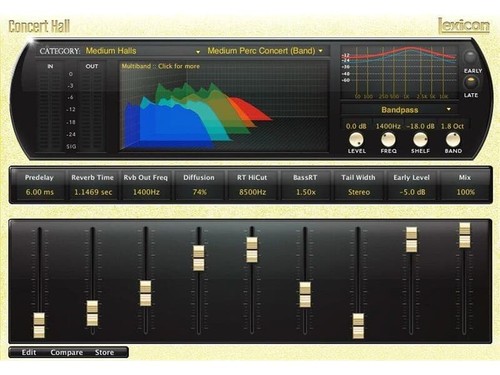Click the Multiband display for more views
This screenshot has height=375, width=500.
click(224, 106)
